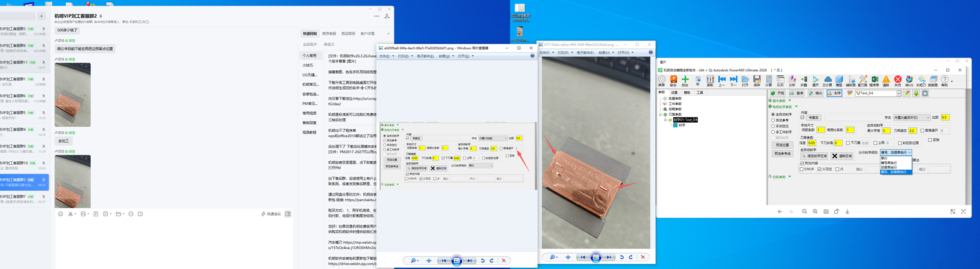Screen dimensions: 980x269
Task: Toggle 刻在胶位面 checkbox in PowerMill screenshot
Action: (900, 143)
